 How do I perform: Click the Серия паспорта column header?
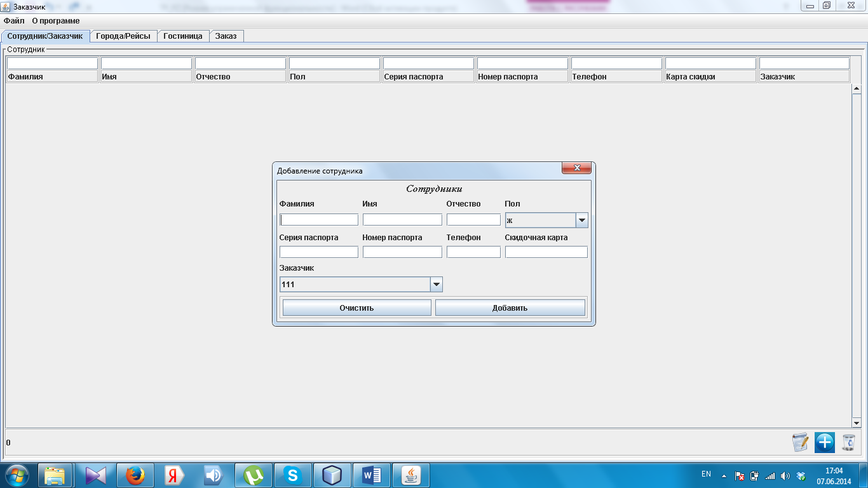pos(428,77)
